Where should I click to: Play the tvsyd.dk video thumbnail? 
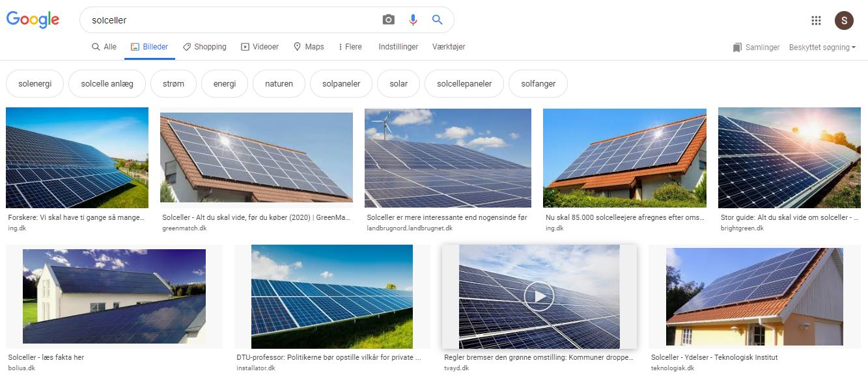[539, 297]
